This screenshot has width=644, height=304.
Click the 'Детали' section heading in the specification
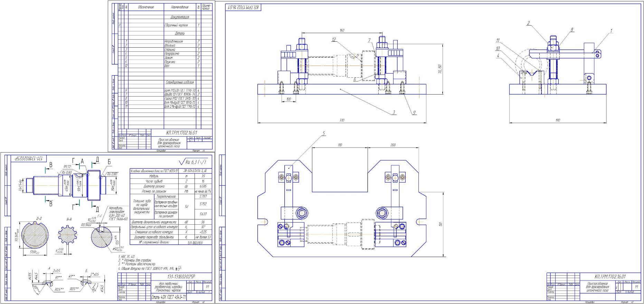[x=180, y=33]
